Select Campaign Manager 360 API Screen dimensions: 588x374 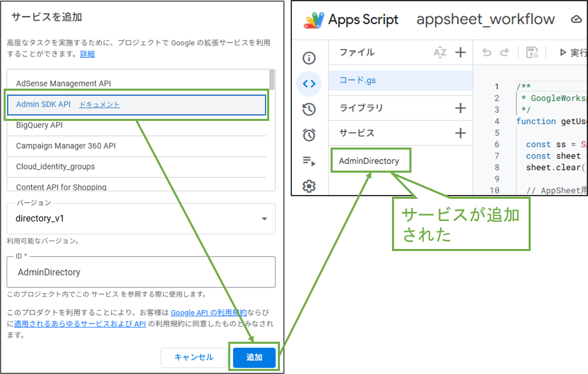coord(137,146)
